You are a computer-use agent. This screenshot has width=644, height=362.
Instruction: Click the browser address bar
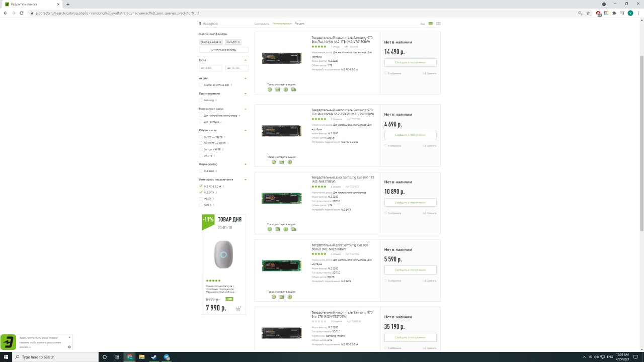click(302, 13)
